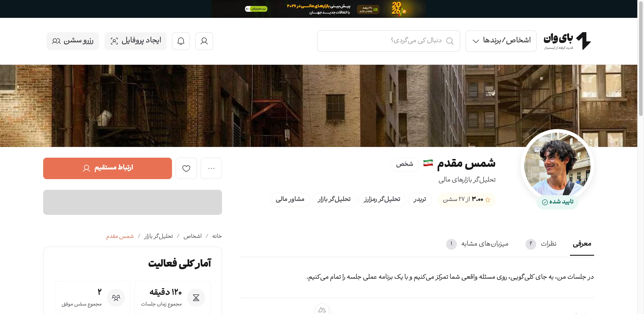Image resolution: width=644 pixels, height=314 pixels.
Task: Open the three-dots more options menu
Action: coord(211,168)
